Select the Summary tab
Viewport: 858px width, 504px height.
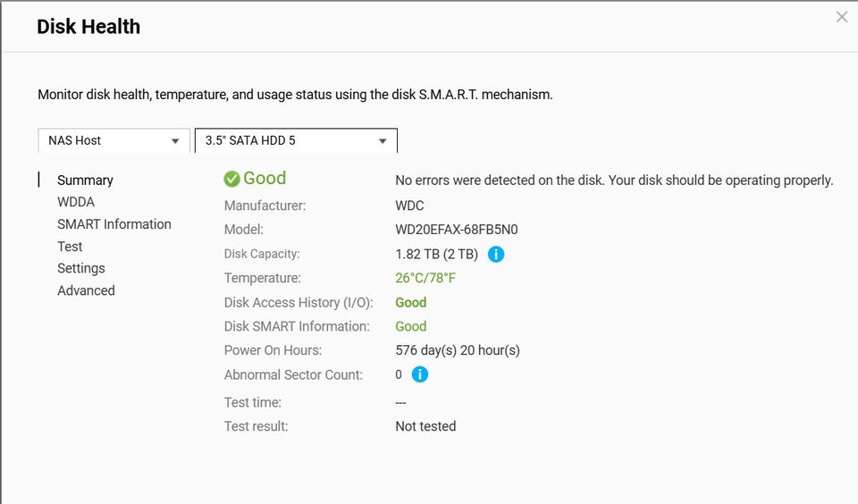[85, 180]
